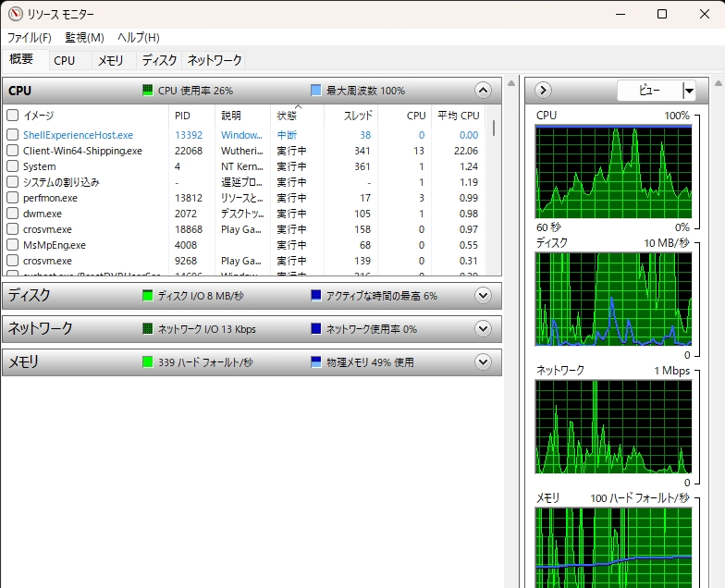Expand the ディスク section
Viewport: 725px width, 588px height.
[x=482, y=296]
